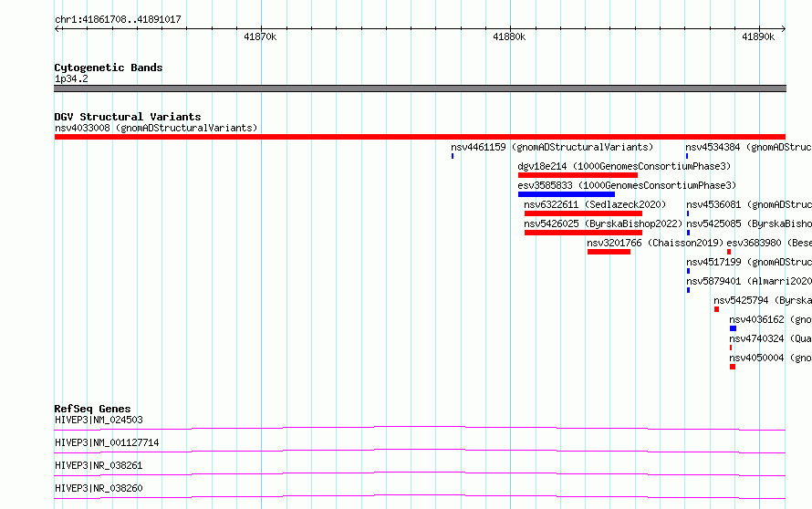Click the RefSeq Genes track title
812x509 pixels.
pos(92,409)
